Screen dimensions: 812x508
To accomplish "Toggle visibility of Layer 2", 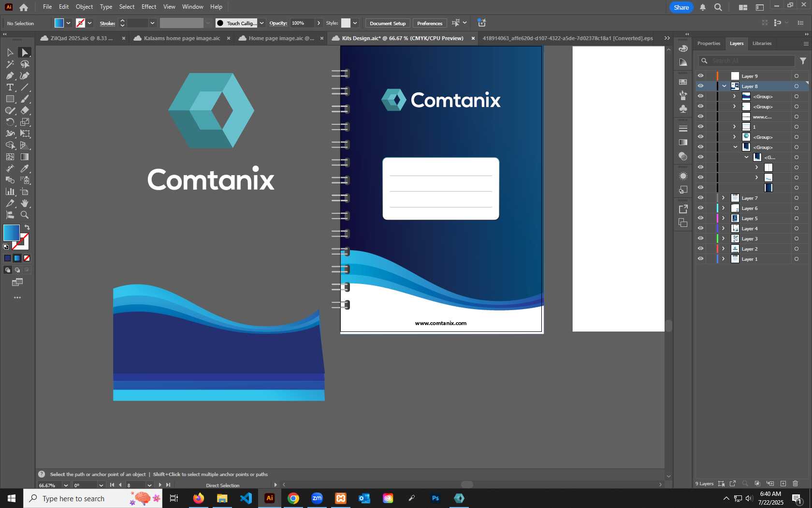I will [x=700, y=249].
